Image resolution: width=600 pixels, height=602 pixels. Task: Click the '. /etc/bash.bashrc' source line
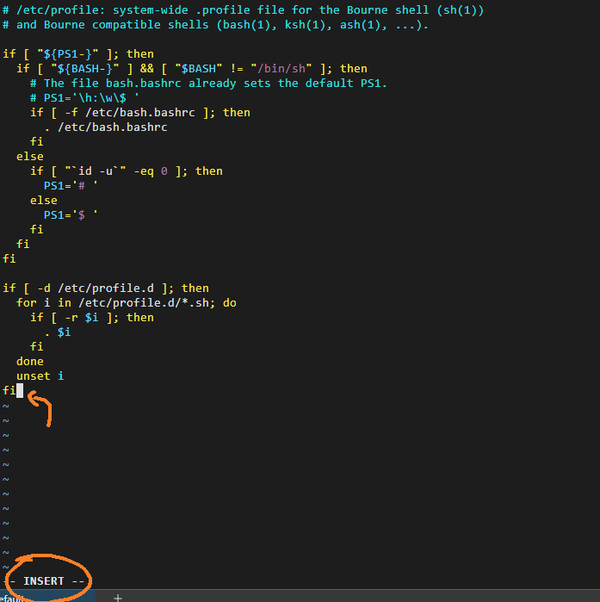(x=106, y=127)
